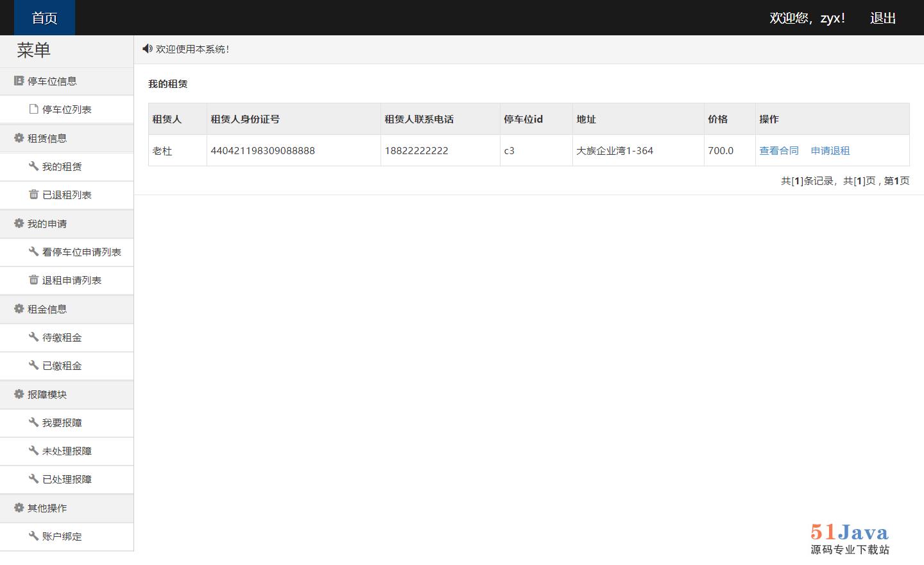This screenshot has height=565, width=924.
Task: Click the trash icon beside 退租申请列表
Action: (33, 280)
